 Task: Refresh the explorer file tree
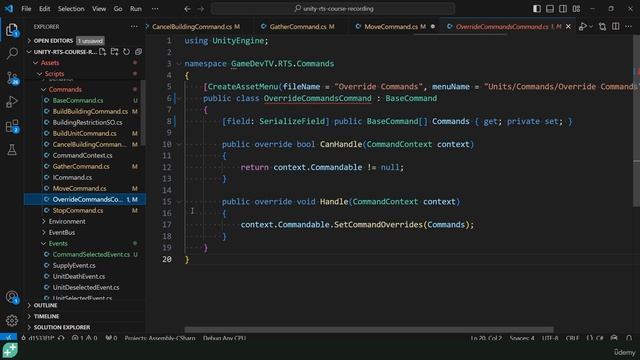127,52
